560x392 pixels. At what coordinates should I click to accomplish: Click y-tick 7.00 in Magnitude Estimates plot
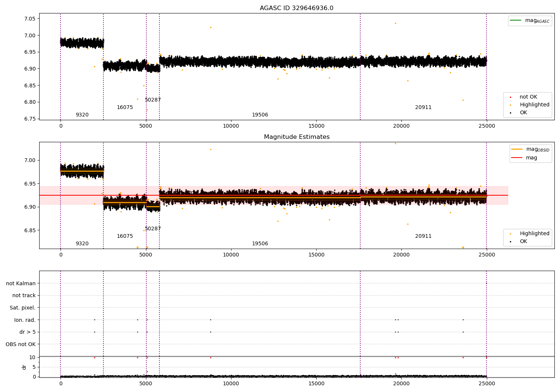pos(29,160)
